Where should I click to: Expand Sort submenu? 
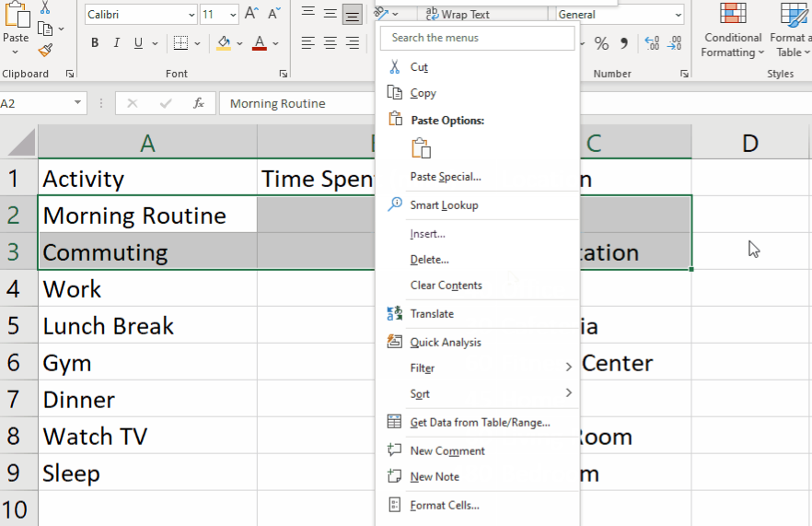[x=477, y=394]
